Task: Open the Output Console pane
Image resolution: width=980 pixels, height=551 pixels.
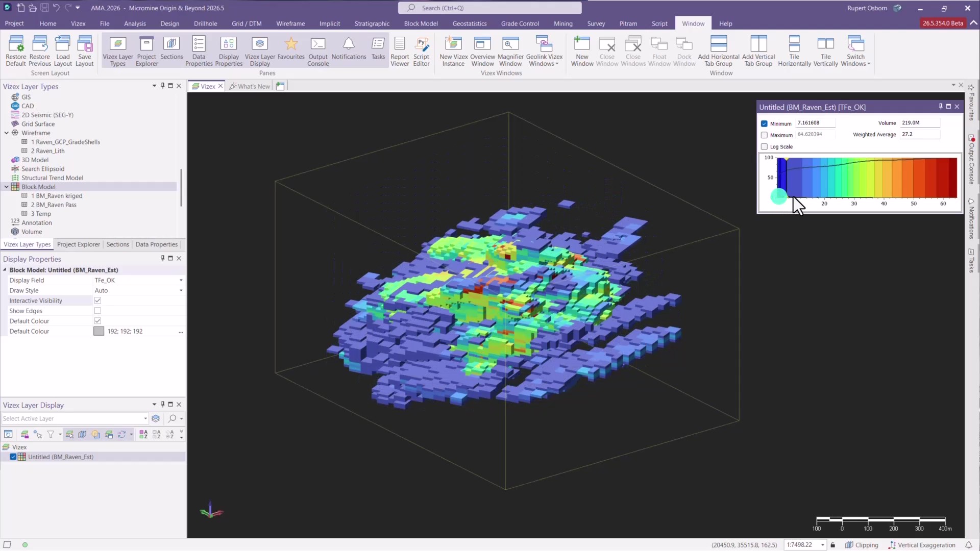Action: [x=318, y=51]
